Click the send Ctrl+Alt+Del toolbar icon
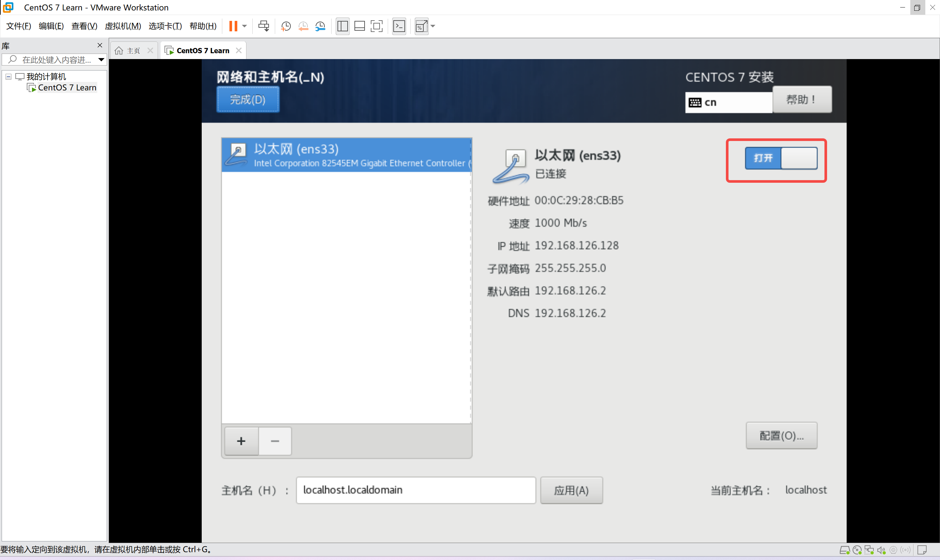Screen dimensions: 940x560 coord(263,26)
